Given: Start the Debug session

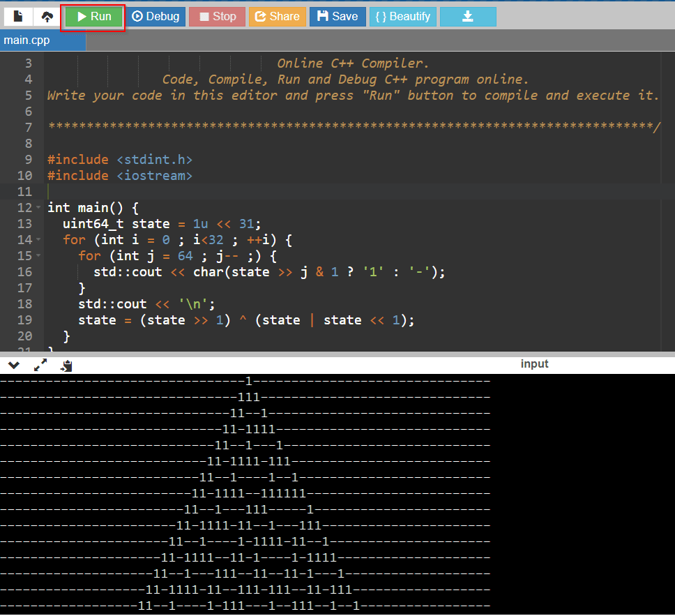Looking at the screenshot, I should (156, 17).
